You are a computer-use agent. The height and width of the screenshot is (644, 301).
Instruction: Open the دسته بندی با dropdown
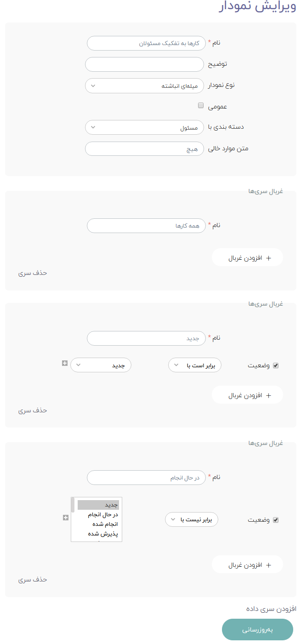tap(145, 128)
